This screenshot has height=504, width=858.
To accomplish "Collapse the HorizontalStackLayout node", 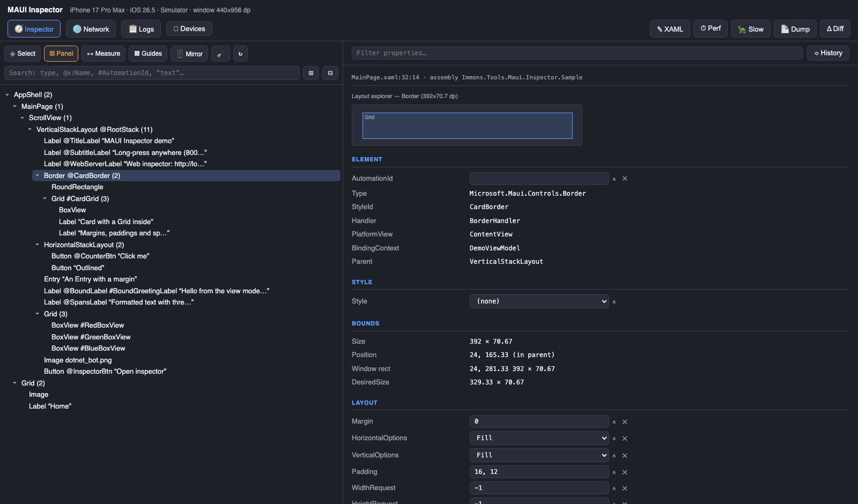I will tap(38, 245).
